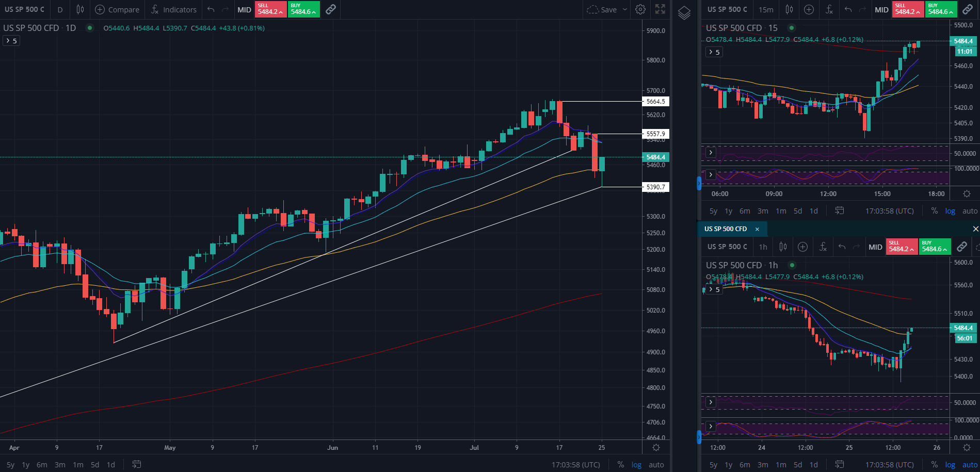Select 3m range in main chart
This screenshot has width=980, height=472.
(x=60, y=464)
